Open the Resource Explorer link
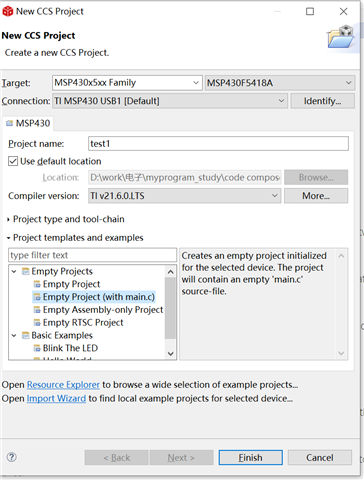The image size is (364, 480). (x=63, y=385)
